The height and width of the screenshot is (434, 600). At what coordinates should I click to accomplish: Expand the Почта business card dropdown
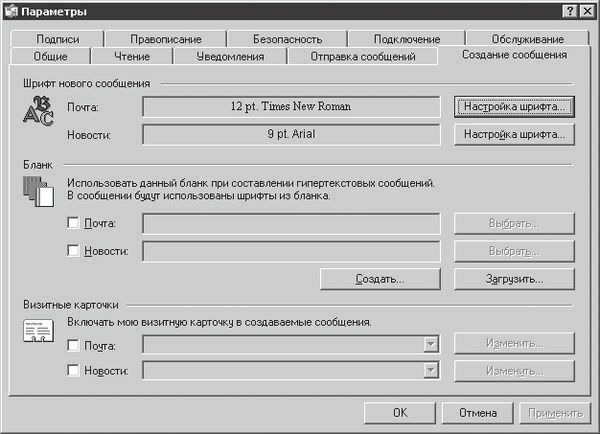[431, 345]
